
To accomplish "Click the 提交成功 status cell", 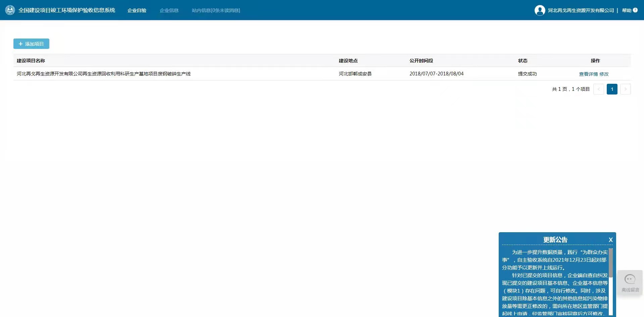I will tap(527, 74).
